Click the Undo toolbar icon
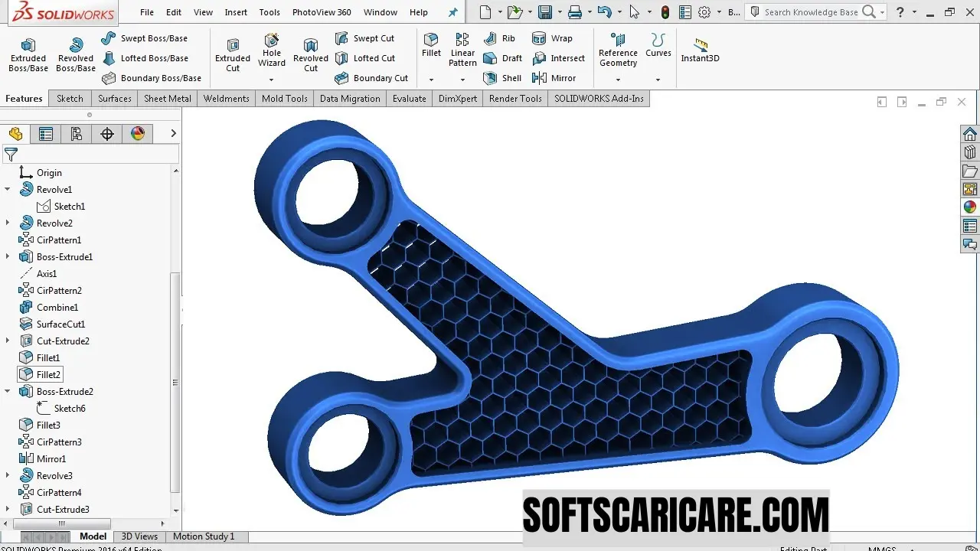Image resolution: width=980 pixels, height=551 pixels. coord(604,12)
